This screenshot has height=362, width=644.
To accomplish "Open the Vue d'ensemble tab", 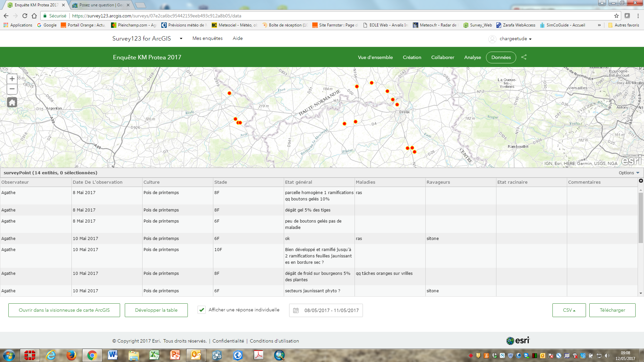I will pyautogui.click(x=375, y=57).
